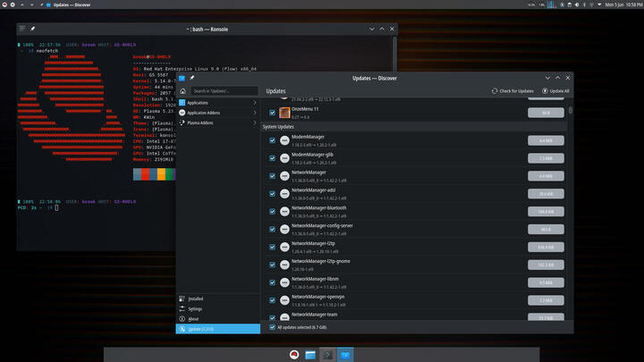Open the Plasma Addons category
The image size is (644, 362).
coord(218,122)
